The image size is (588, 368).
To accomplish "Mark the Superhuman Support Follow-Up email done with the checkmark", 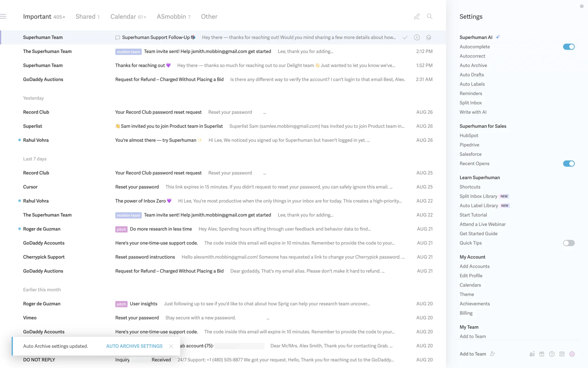I will pyautogui.click(x=405, y=37).
